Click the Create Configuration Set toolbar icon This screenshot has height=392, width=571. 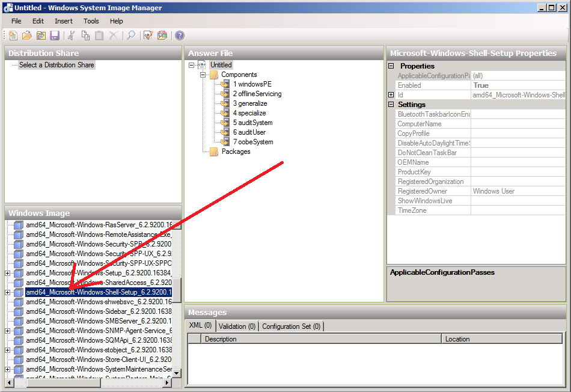click(162, 35)
